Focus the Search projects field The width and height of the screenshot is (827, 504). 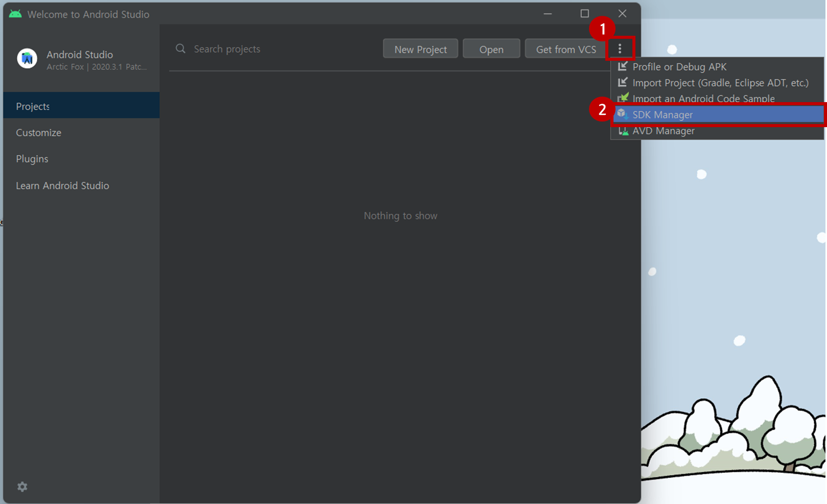click(x=276, y=49)
